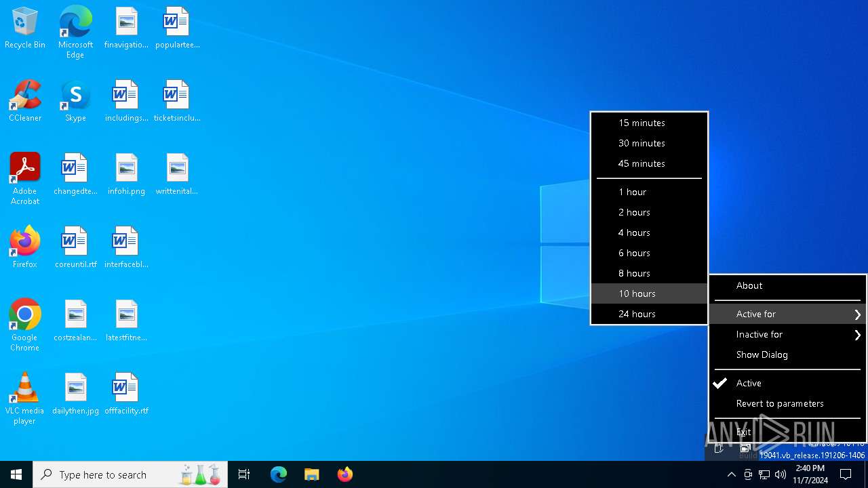This screenshot has height=488, width=868.
Task: Set active for 2 hours
Action: click(x=649, y=212)
